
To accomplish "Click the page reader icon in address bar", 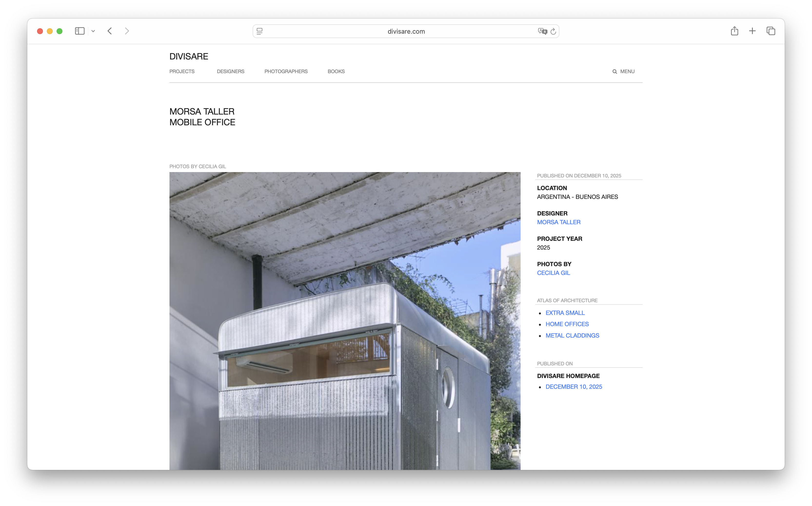I will pyautogui.click(x=259, y=31).
